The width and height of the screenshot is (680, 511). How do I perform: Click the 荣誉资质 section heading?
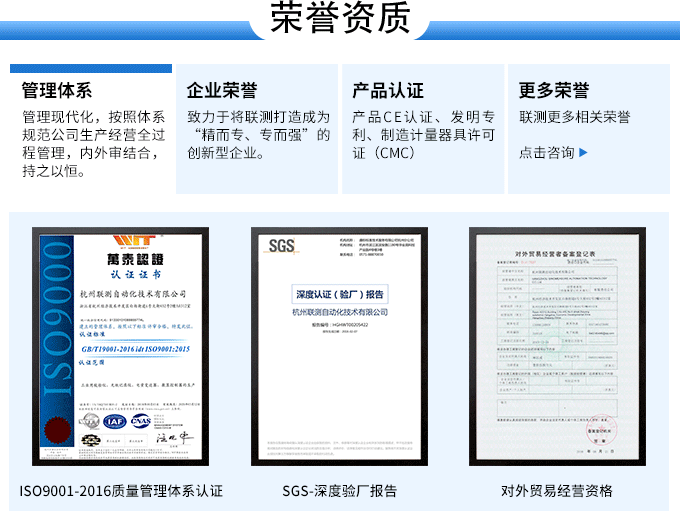pyautogui.click(x=340, y=18)
